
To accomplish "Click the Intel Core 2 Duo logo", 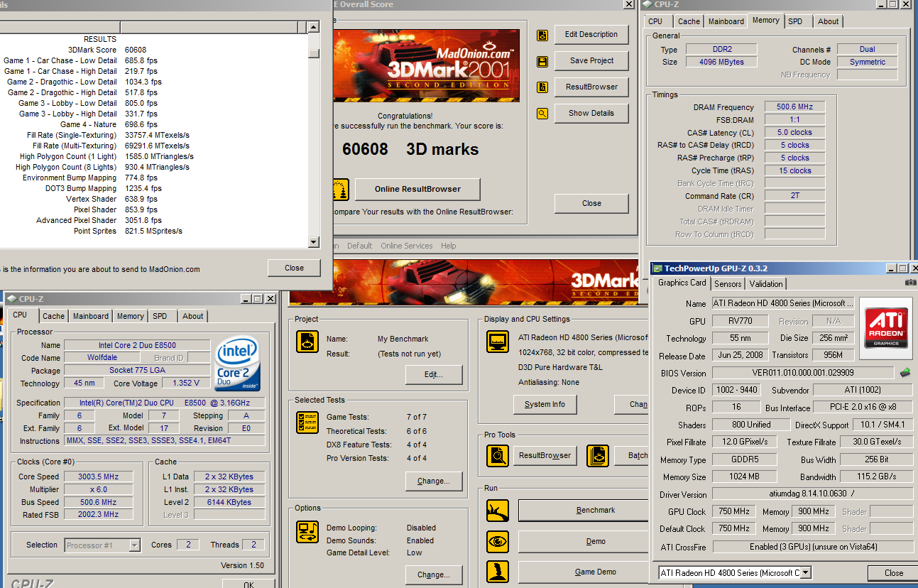I will [x=238, y=364].
